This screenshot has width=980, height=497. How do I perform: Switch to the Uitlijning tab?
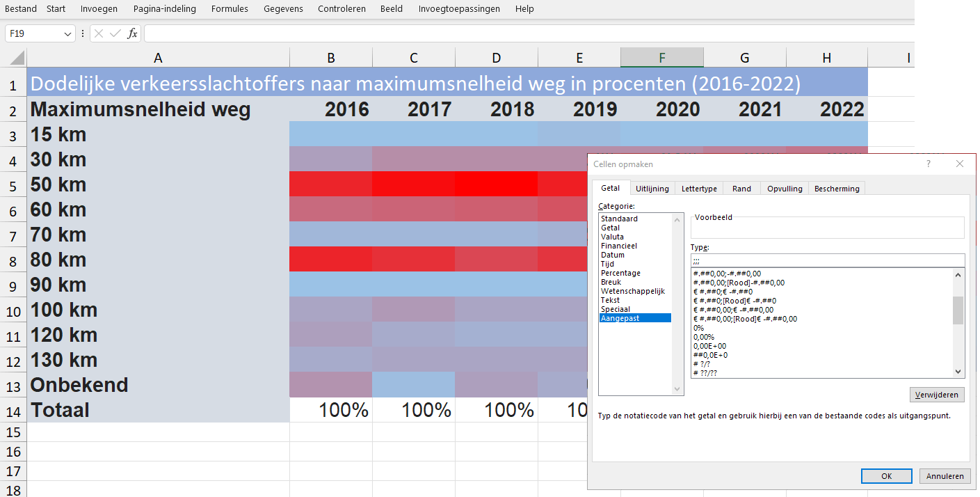pos(652,189)
